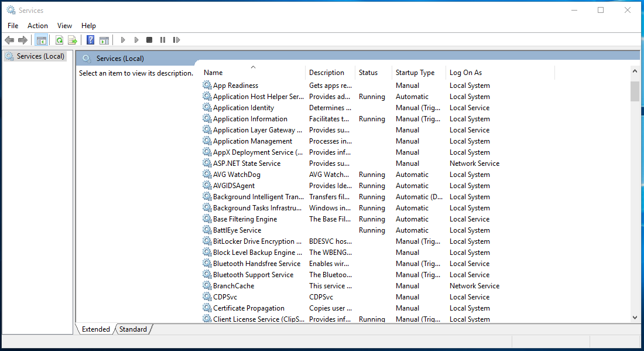Sort by the Startup Type column header
644x351 pixels.
tap(419, 72)
